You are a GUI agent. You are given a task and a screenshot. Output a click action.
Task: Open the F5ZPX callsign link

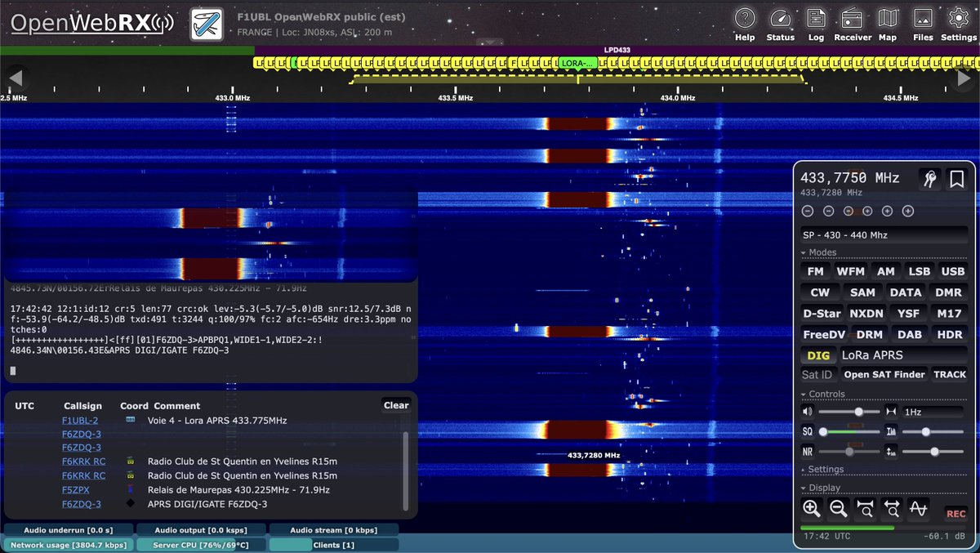pos(76,490)
